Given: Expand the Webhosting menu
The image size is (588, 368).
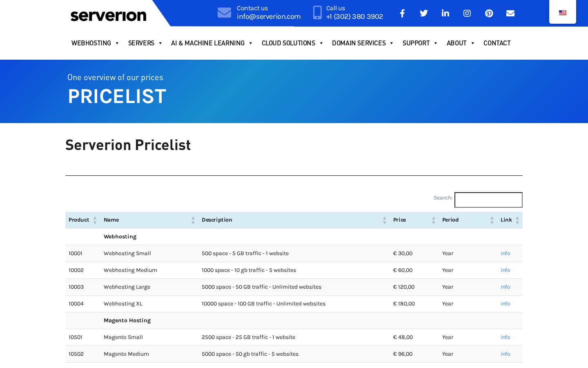Looking at the screenshot, I should point(95,43).
